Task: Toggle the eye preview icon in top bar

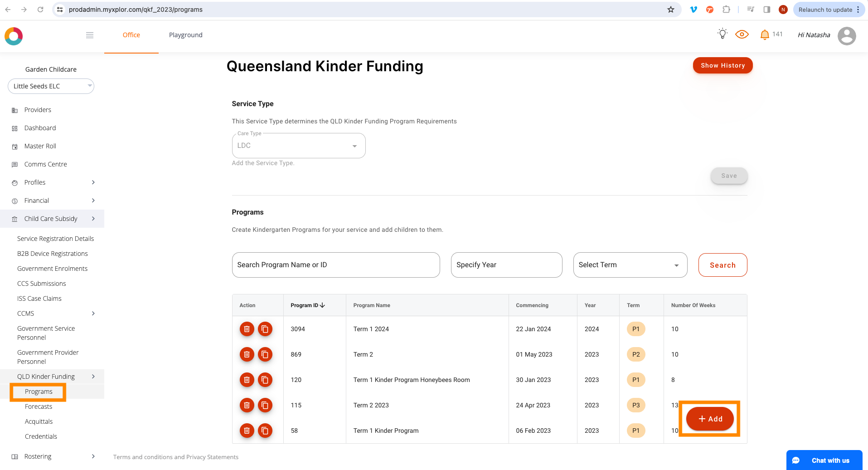Action: point(742,34)
